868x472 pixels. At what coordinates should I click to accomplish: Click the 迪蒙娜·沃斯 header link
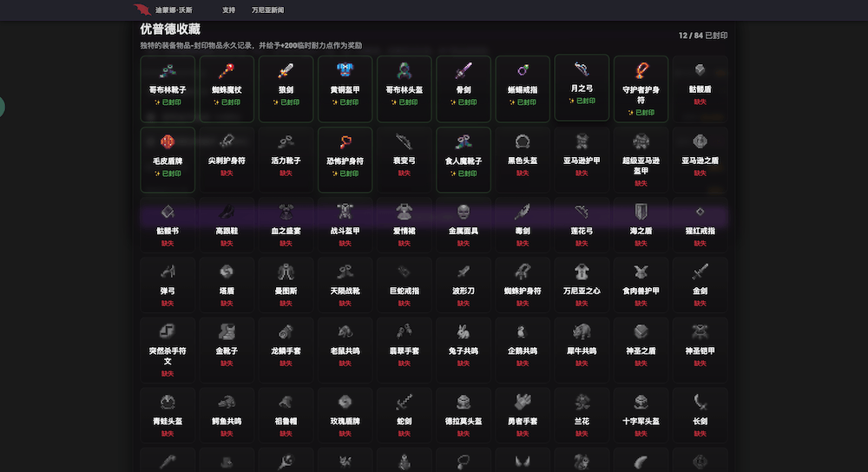point(174,10)
